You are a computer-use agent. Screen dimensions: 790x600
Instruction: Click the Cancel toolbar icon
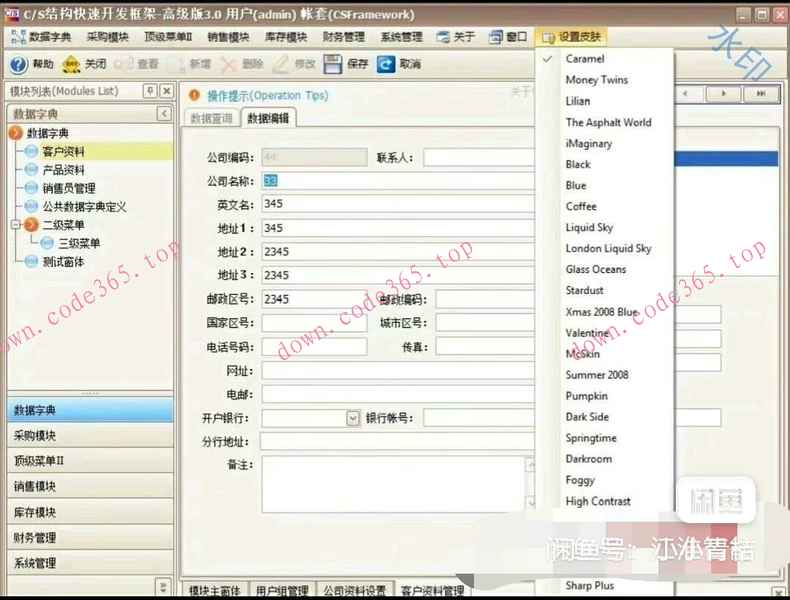pyautogui.click(x=386, y=64)
